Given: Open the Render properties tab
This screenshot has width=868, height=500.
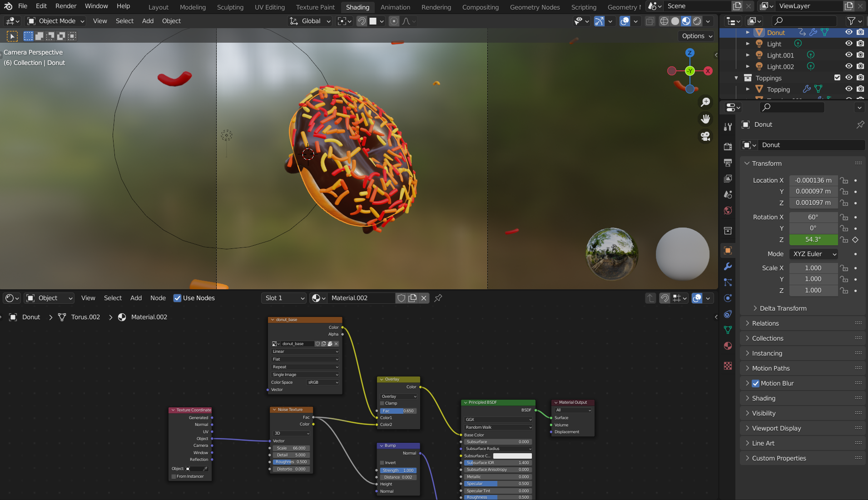Looking at the screenshot, I should pyautogui.click(x=728, y=146).
